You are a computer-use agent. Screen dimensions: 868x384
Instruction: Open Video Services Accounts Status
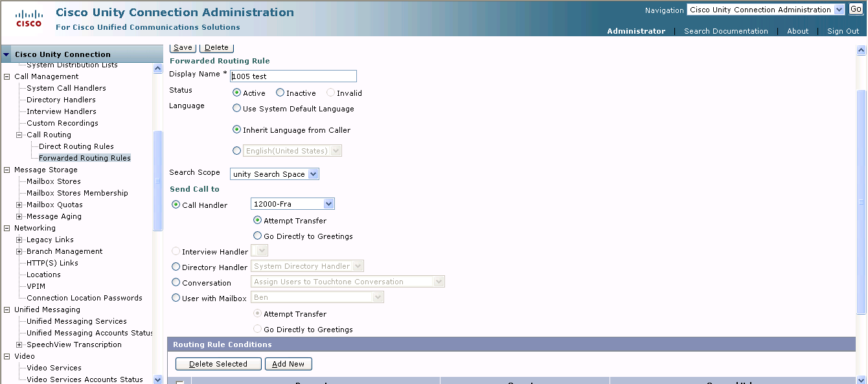(85, 379)
